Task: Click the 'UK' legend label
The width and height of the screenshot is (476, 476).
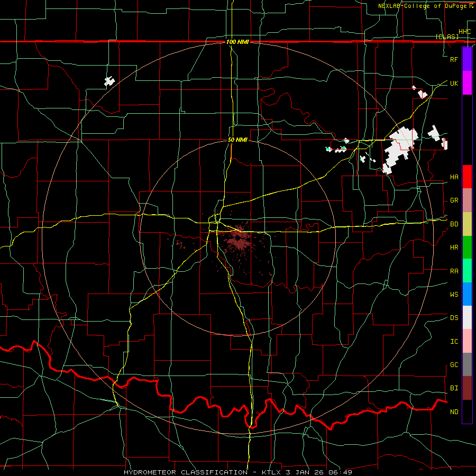Action: 454,83
